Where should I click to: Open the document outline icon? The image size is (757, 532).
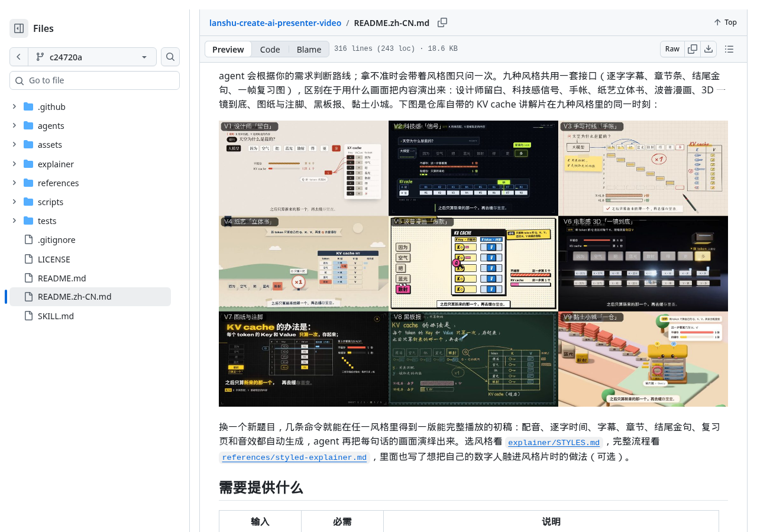tap(729, 49)
